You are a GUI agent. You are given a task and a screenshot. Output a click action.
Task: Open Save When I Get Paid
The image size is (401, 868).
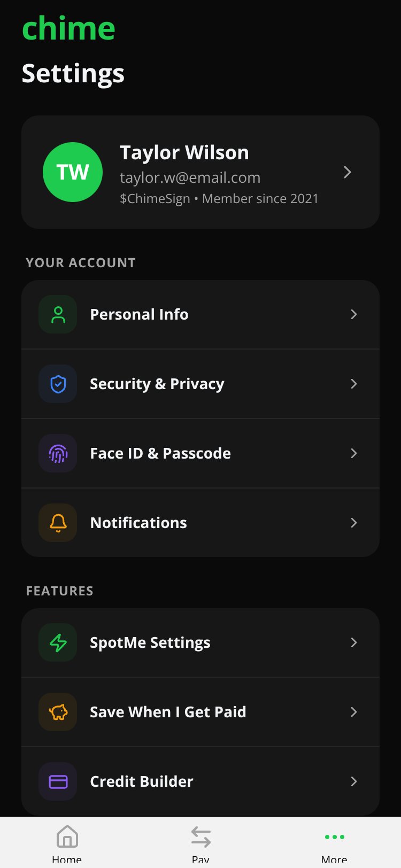point(200,712)
